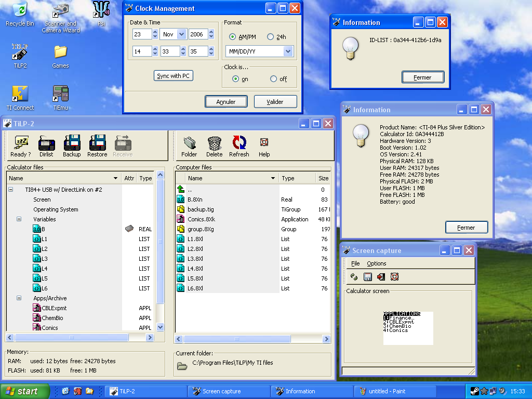Open the File menu in Screen capture
This screenshot has height=399, width=532.
[355, 263]
